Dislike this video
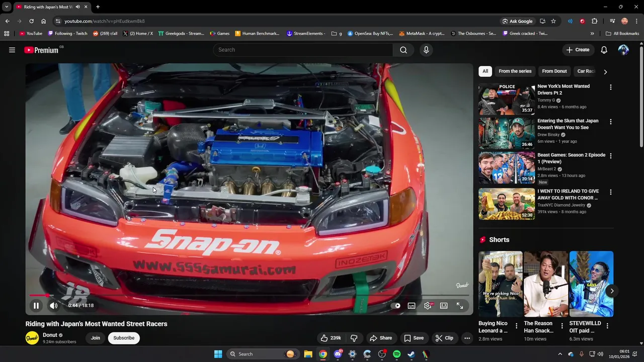This screenshot has width=644, height=362. click(x=354, y=338)
